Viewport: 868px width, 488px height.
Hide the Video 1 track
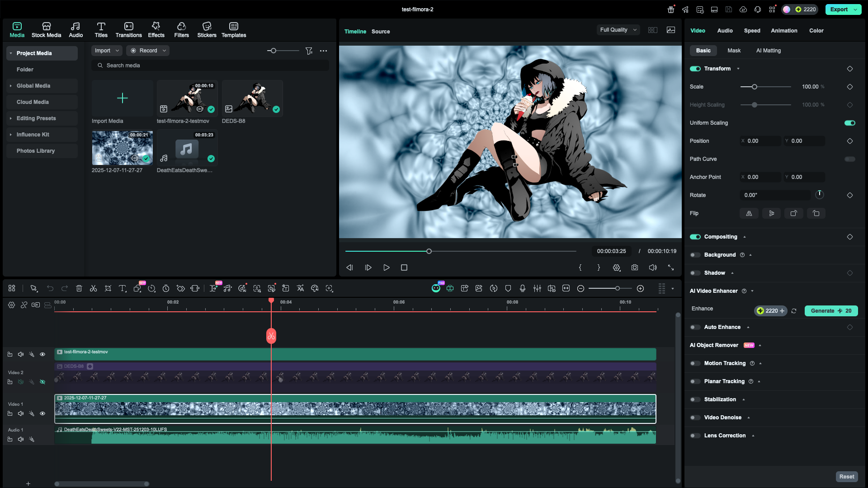click(42, 413)
